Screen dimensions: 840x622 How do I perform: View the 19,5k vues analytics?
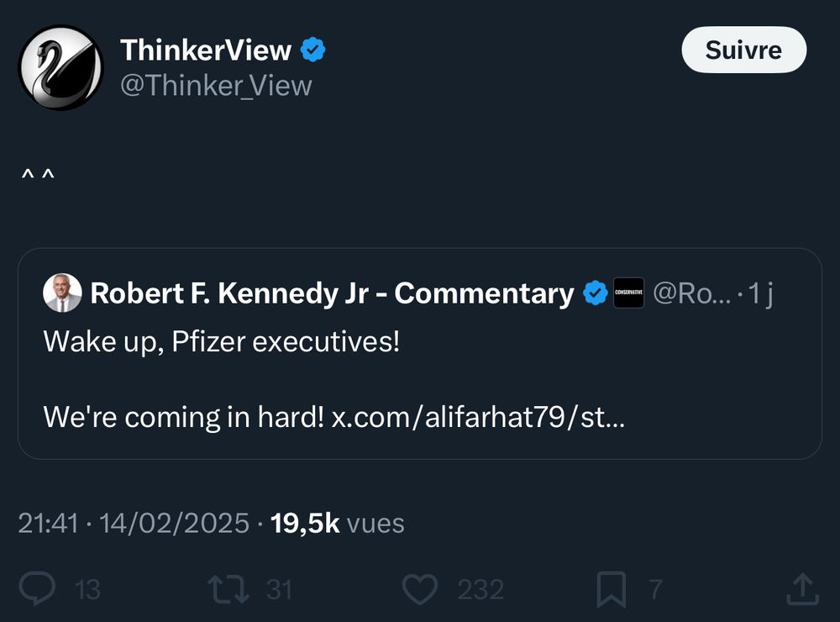[338, 524]
